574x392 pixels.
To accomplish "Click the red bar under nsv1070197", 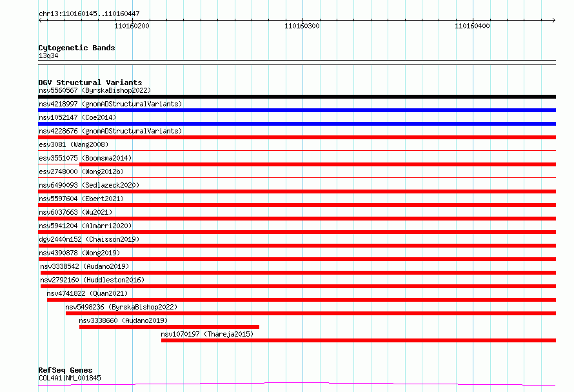I will pyautogui.click(x=359, y=340).
